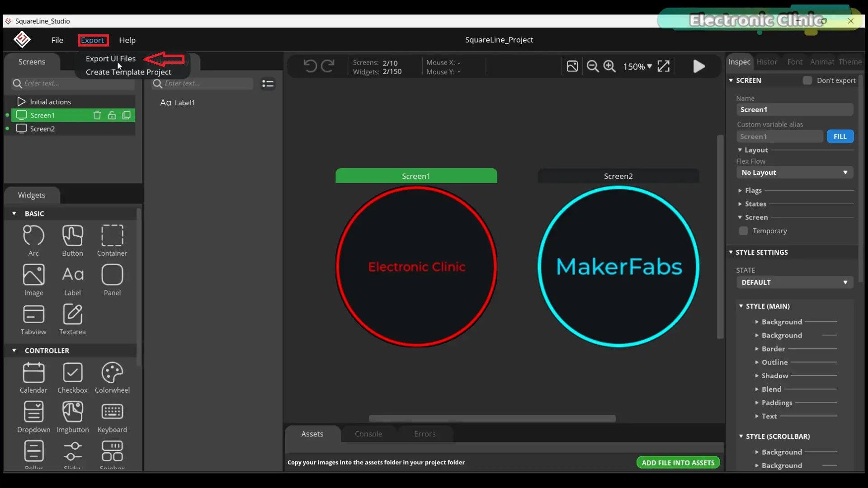Select the Colorwheel widget
This screenshot has width=868, height=488.
point(112,378)
